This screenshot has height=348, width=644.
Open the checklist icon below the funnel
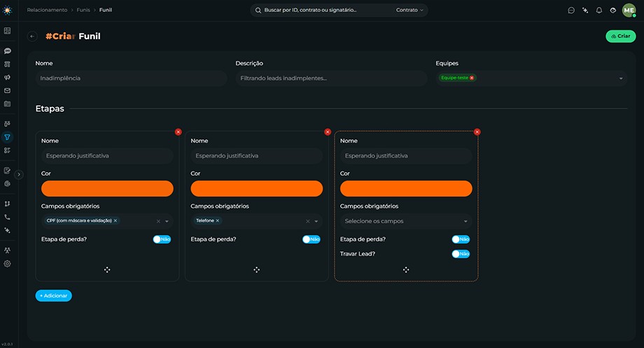[x=8, y=151]
